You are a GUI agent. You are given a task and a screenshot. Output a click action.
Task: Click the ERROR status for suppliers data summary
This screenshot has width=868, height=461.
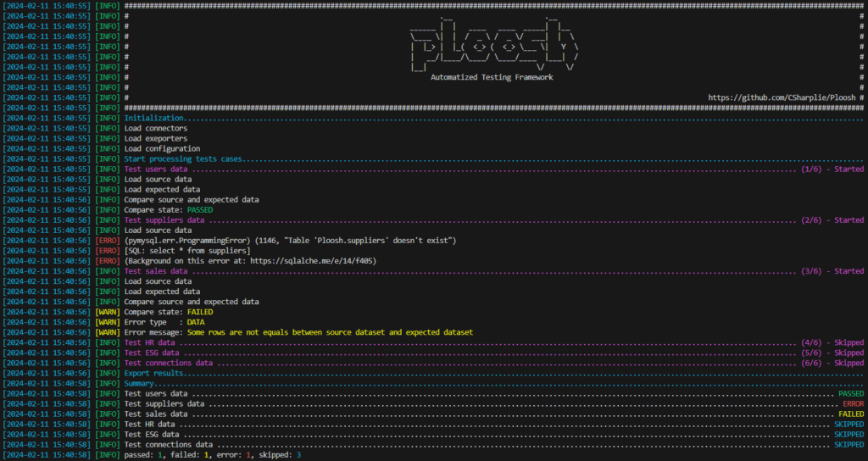(852, 403)
